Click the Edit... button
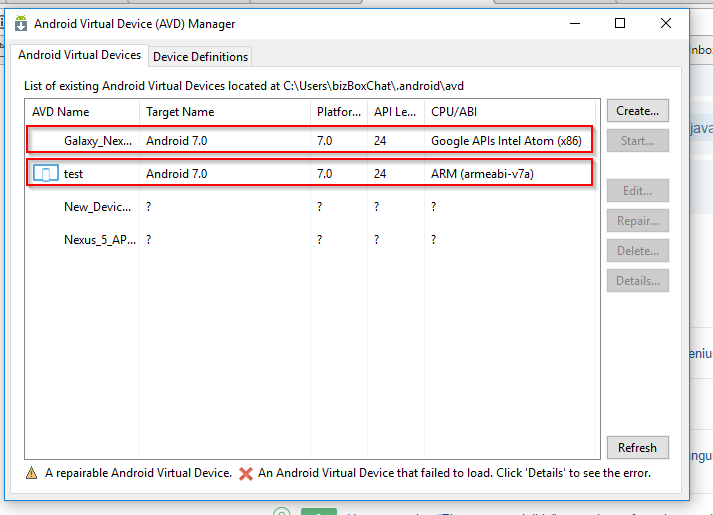Screen dimensions: 713x515 [x=638, y=191]
